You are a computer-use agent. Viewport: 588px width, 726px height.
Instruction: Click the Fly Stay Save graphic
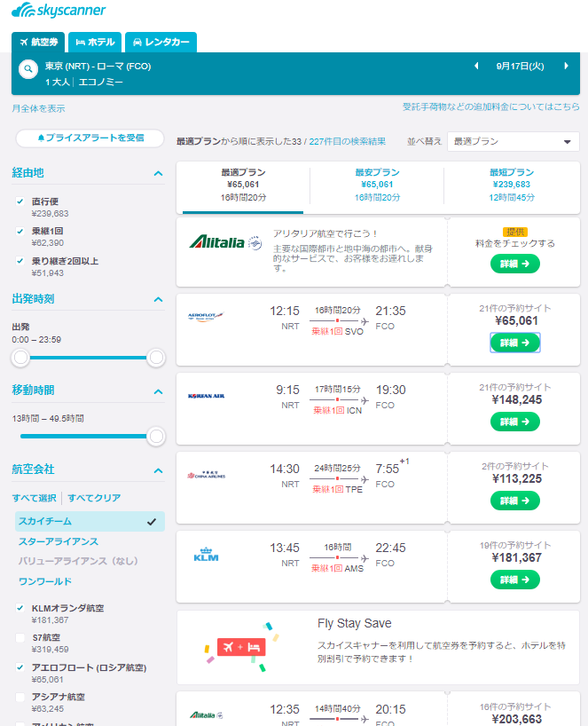pos(242,647)
